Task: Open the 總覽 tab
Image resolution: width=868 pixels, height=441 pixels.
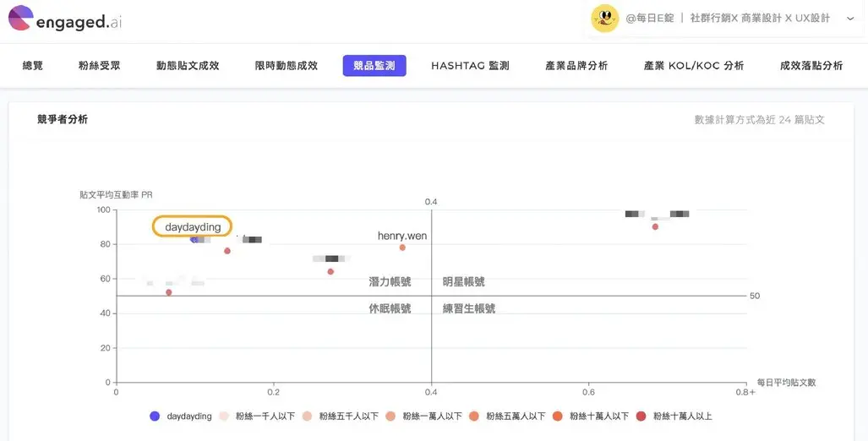Action: [33, 66]
